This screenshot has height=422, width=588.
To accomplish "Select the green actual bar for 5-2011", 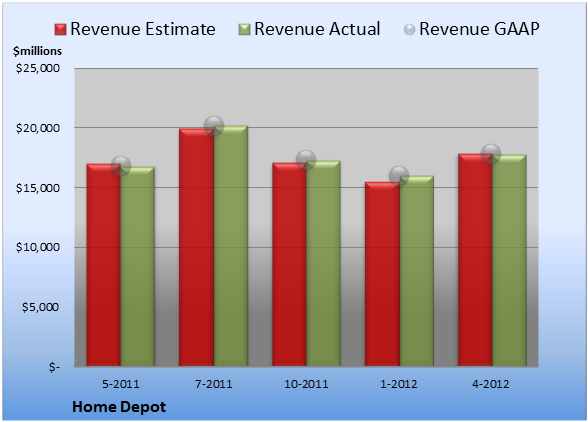I will (x=138, y=266).
